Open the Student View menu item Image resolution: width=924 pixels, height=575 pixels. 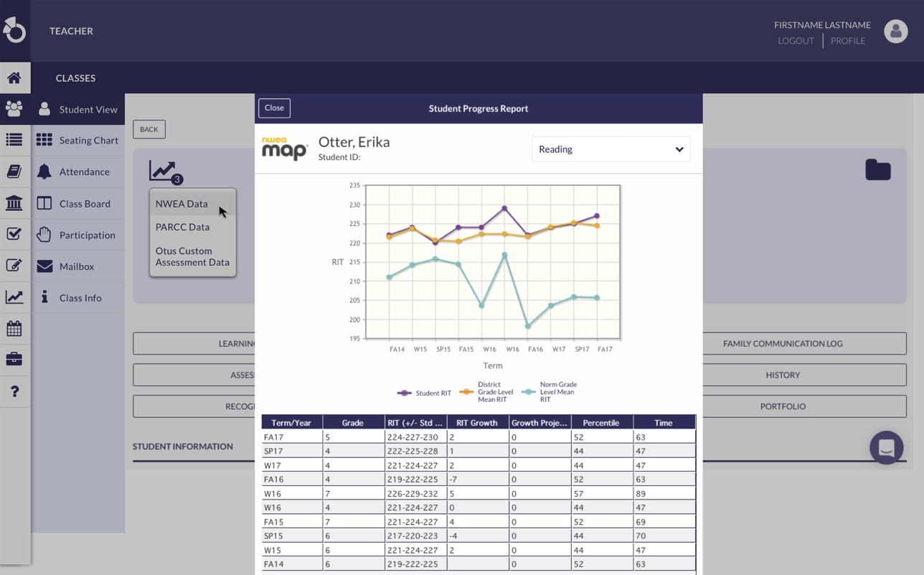point(78,109)
